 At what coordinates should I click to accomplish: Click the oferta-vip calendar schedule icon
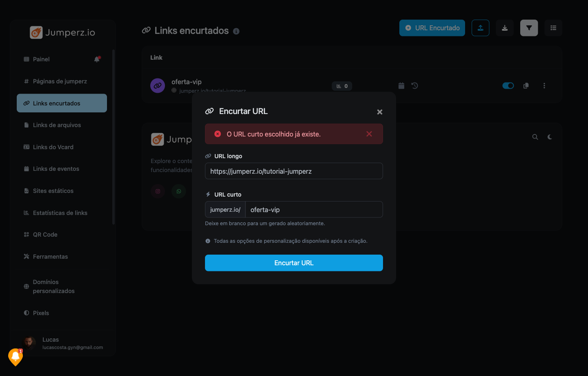(x=401, y=86)
